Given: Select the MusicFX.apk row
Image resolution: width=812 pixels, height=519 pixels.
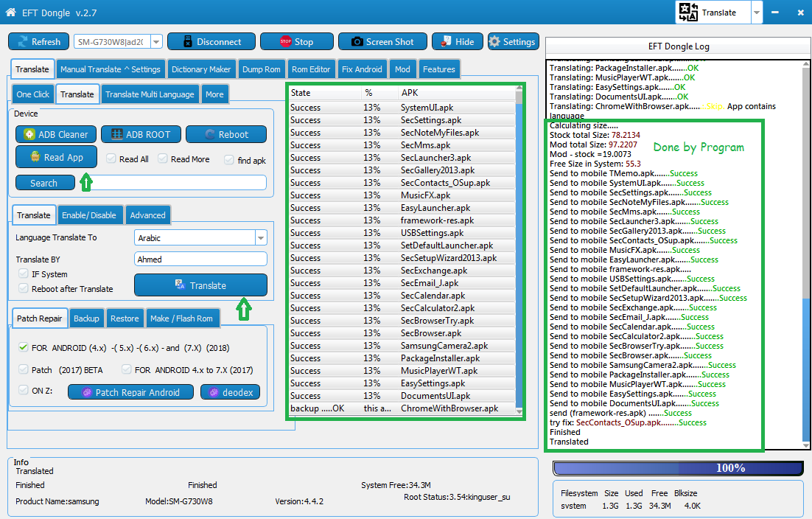Looking at the screenshot, I should point(402,195).
